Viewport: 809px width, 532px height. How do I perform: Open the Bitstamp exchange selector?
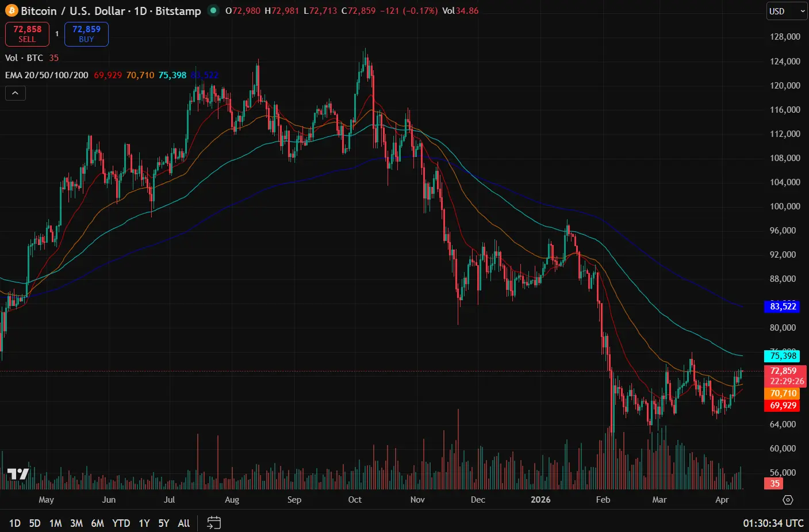178,10
